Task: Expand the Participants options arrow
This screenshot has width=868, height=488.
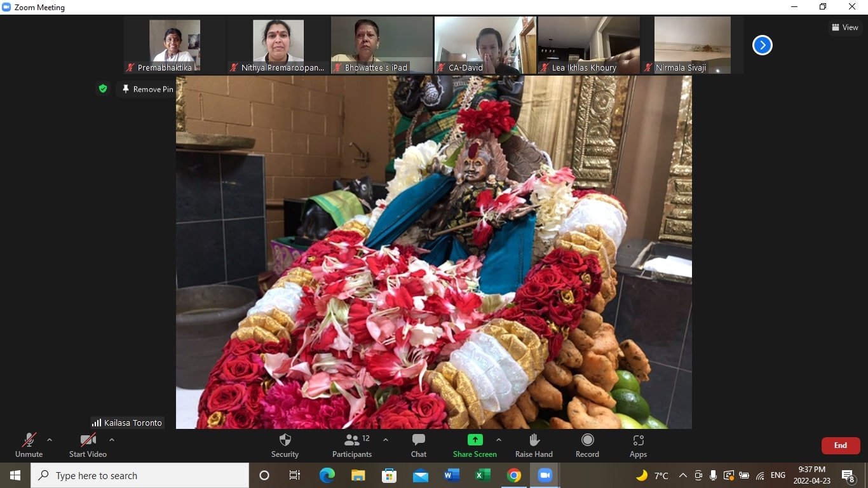Action: (386, 440)
